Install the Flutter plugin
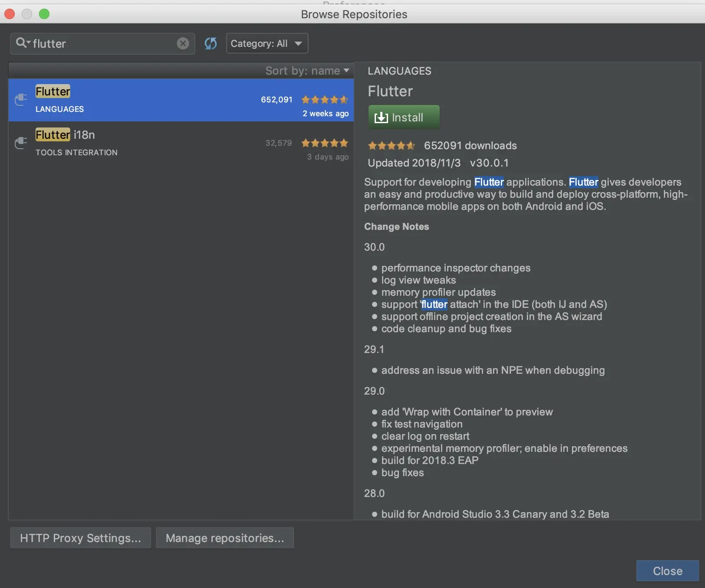The image size is (705, 588). [x=404, y=117]
